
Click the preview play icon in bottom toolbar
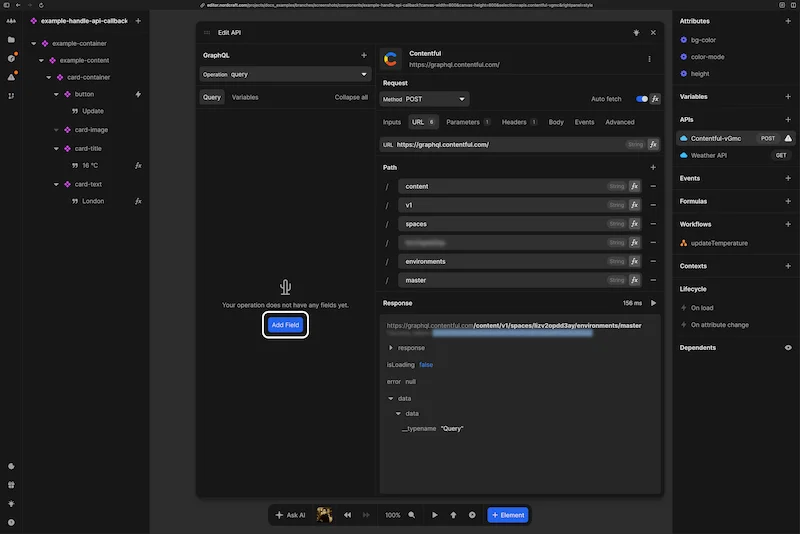435,515
